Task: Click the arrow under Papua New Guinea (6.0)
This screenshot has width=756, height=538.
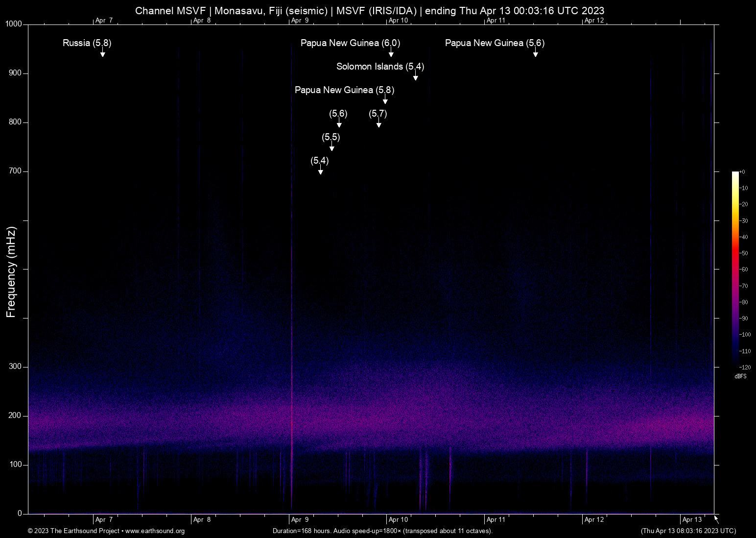Action: [x=391, y=54]
